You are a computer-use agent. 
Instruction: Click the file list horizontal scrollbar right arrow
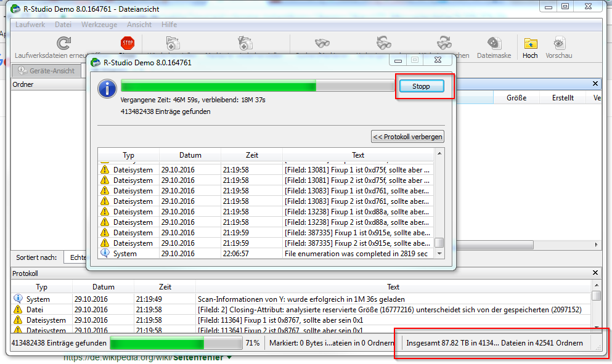click(597, 245)
